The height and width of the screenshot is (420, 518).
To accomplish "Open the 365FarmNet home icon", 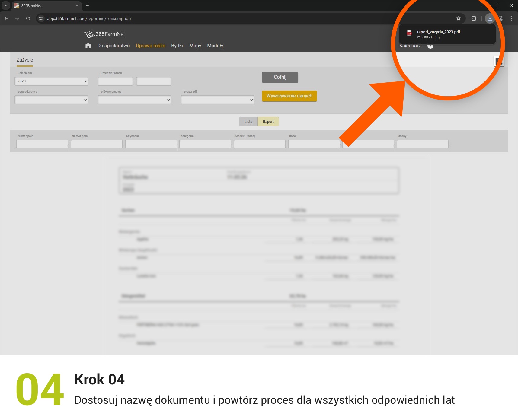I will 88,46.
